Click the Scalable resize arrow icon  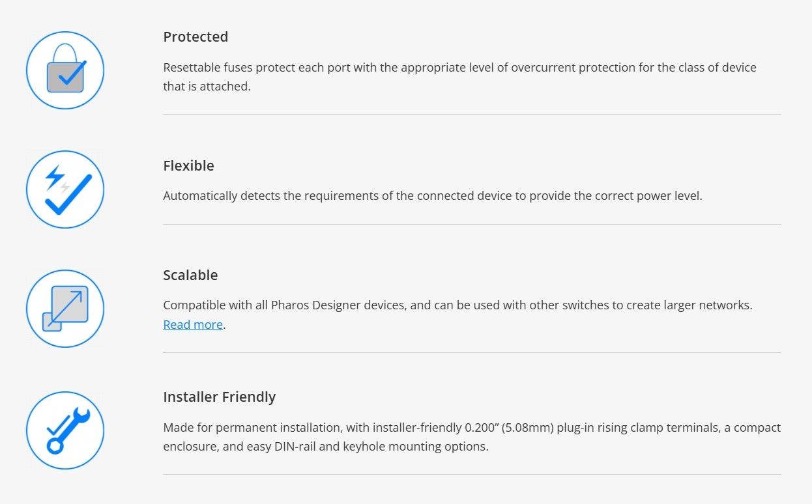pyautogui.click(x=65, y=309)
